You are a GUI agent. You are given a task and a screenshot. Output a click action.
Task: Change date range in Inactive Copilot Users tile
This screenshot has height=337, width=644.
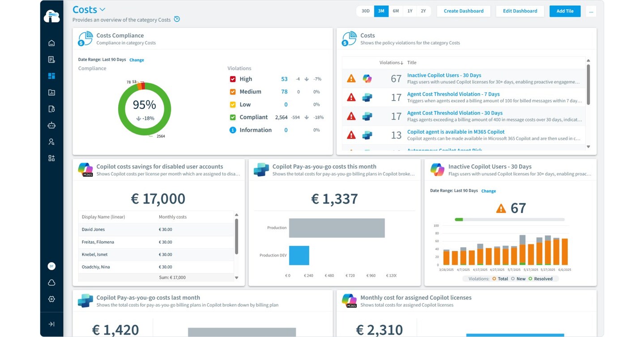point(488,191)
